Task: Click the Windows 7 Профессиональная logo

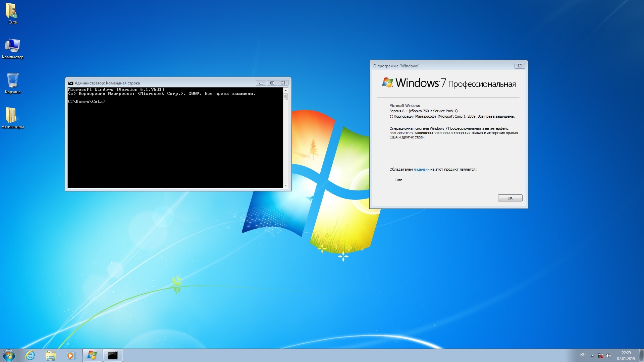Action: click(x=449, y=83)
